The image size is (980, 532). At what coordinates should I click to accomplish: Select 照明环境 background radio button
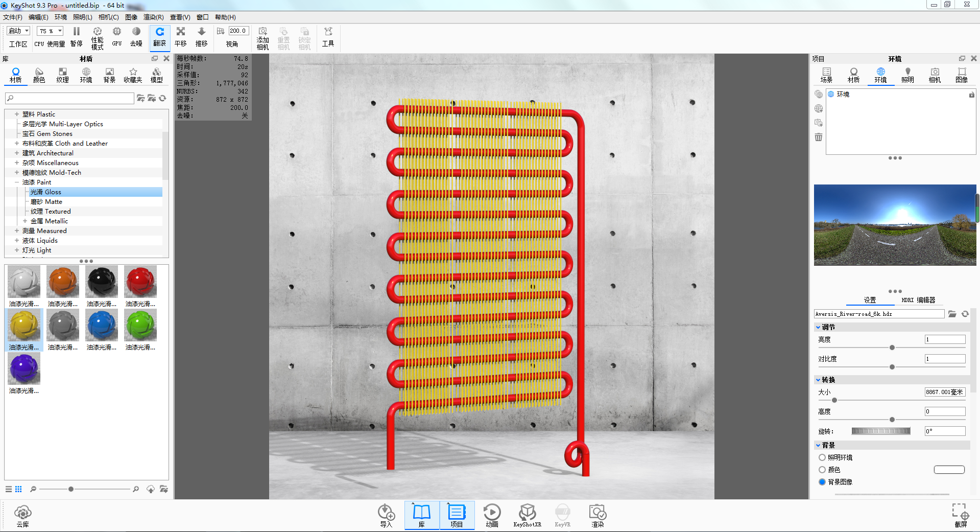[x=822, y=457]
